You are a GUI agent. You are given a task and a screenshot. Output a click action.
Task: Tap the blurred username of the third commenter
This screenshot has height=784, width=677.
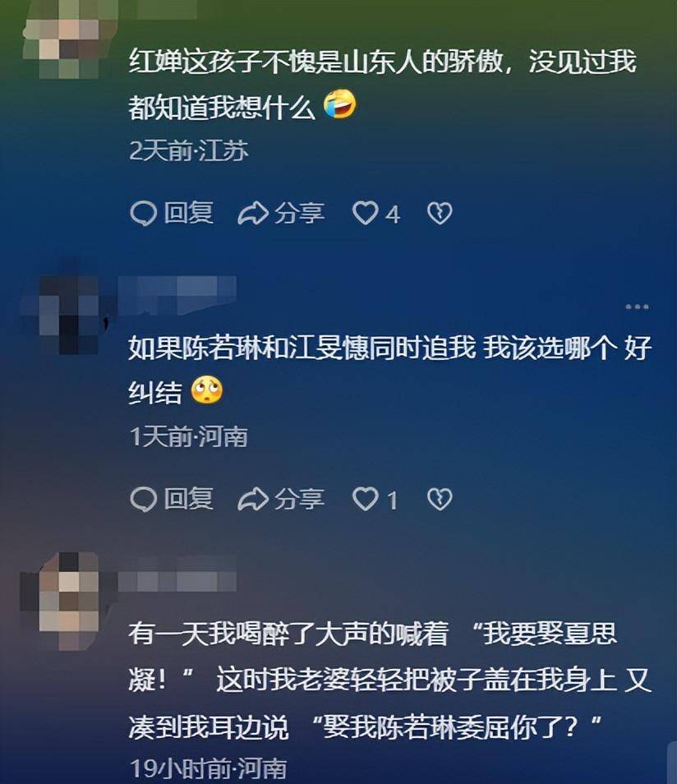pos(177,580)
